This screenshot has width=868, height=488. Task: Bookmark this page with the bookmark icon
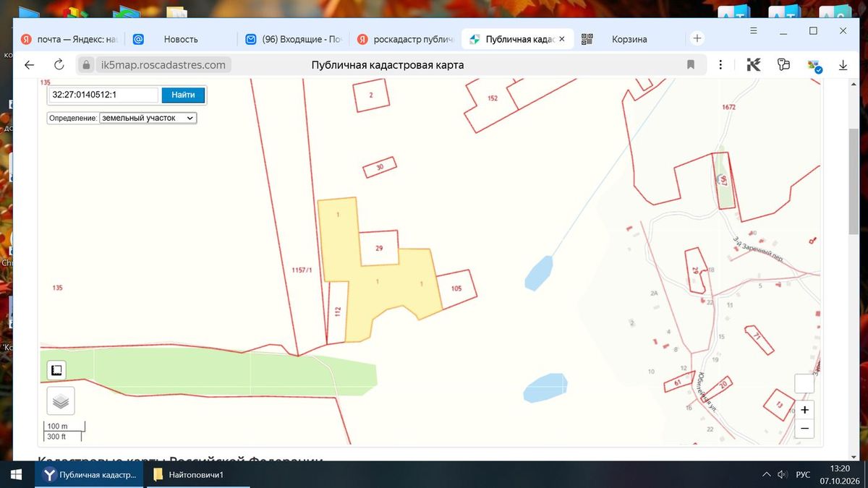[691, 65]
